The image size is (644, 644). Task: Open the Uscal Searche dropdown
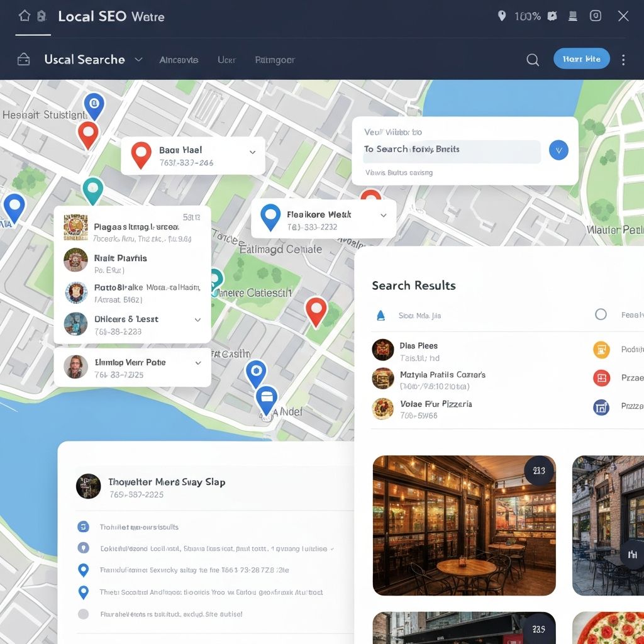click(138, 60)
